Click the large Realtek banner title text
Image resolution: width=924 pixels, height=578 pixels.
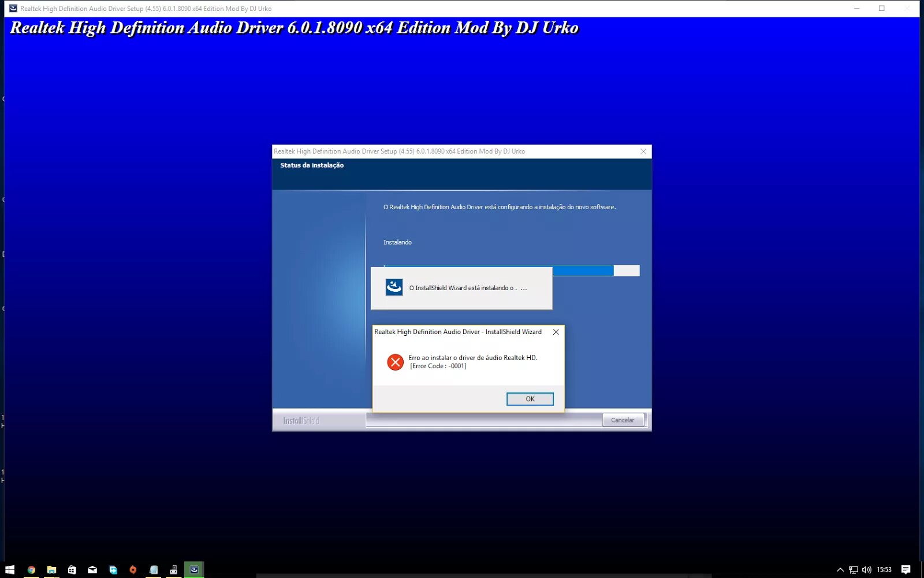(294, 28)
